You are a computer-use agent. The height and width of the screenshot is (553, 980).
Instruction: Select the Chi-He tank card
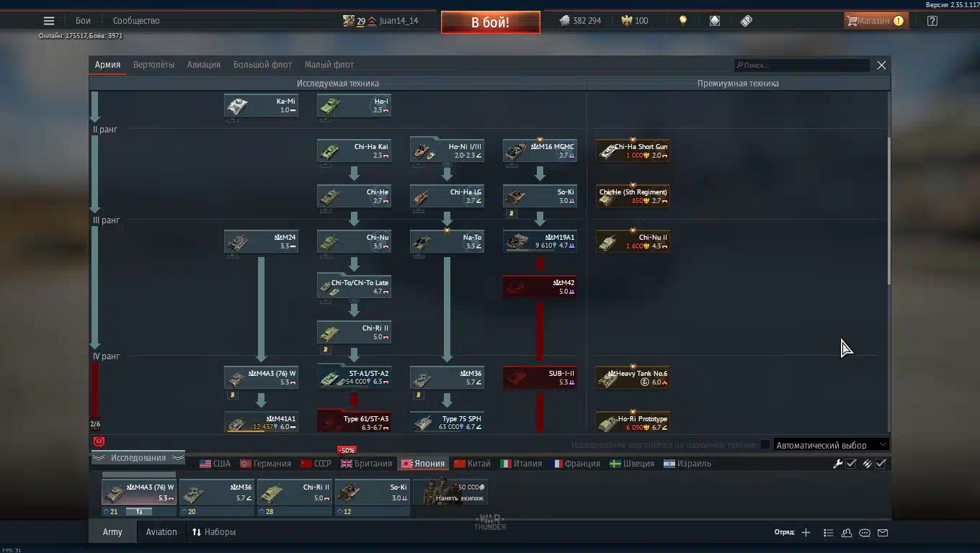click(354, 197)
